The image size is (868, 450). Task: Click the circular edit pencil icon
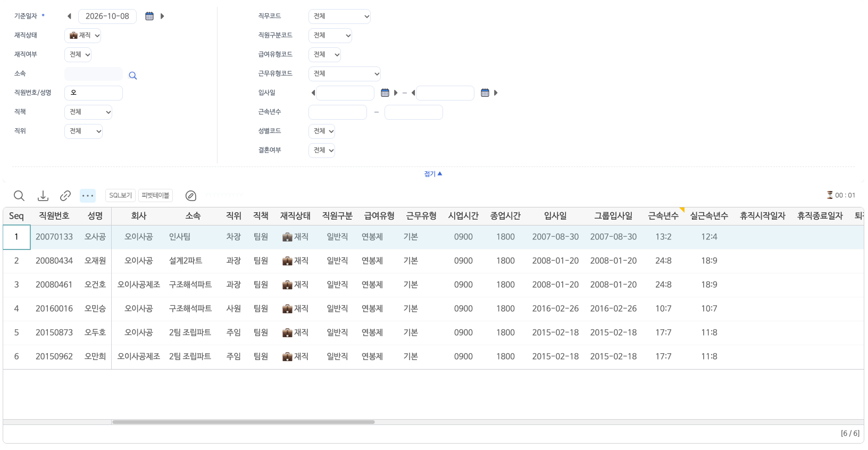click(191, 196)
